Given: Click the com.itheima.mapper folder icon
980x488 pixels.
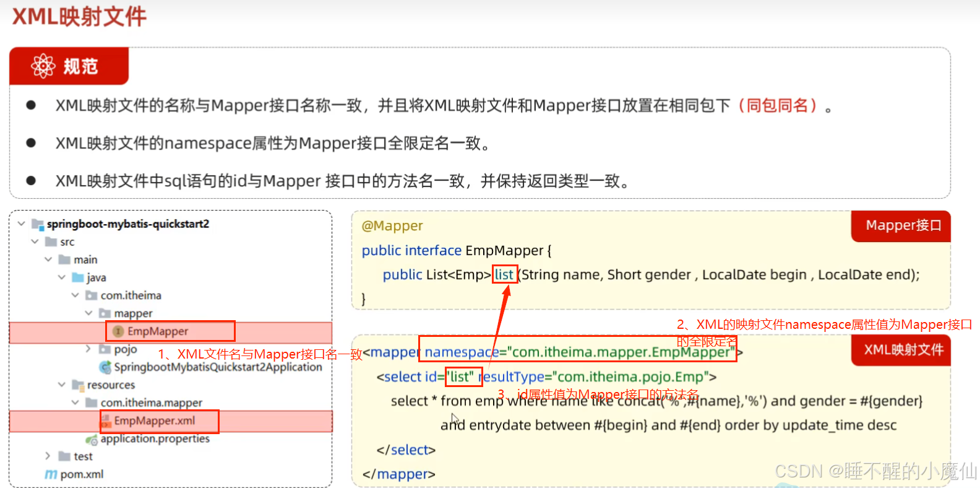Looking at the screenshot, I should 92,403.
